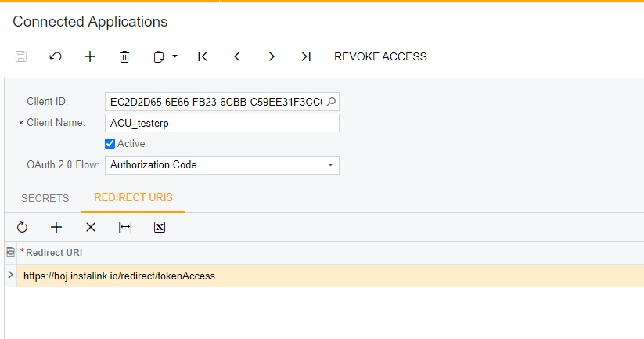Open the Client ID lookup search
This screenshot has width=644, height=339.
pyautogui.click(x=331, y=102)
